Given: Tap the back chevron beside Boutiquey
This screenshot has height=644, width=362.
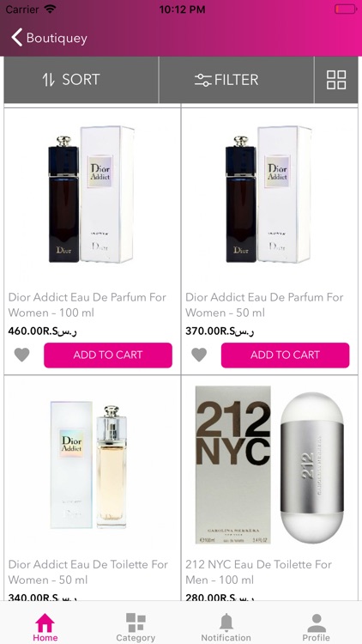Looking at the screenshot, I should (x=17, y=38).
